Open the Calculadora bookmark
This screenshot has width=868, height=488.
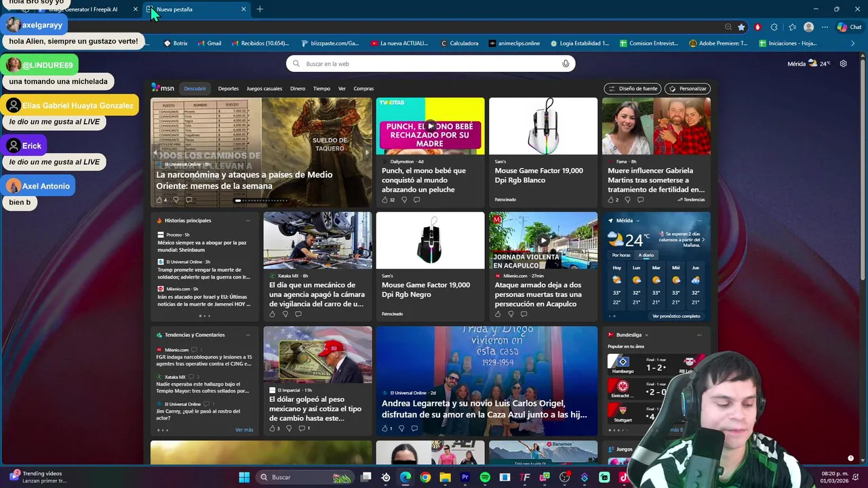tap(459, 43)
